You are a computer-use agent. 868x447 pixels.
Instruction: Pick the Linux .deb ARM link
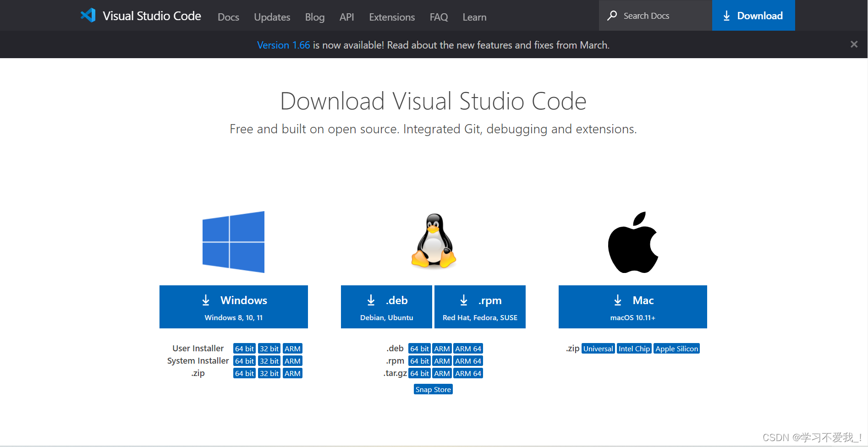442,349
